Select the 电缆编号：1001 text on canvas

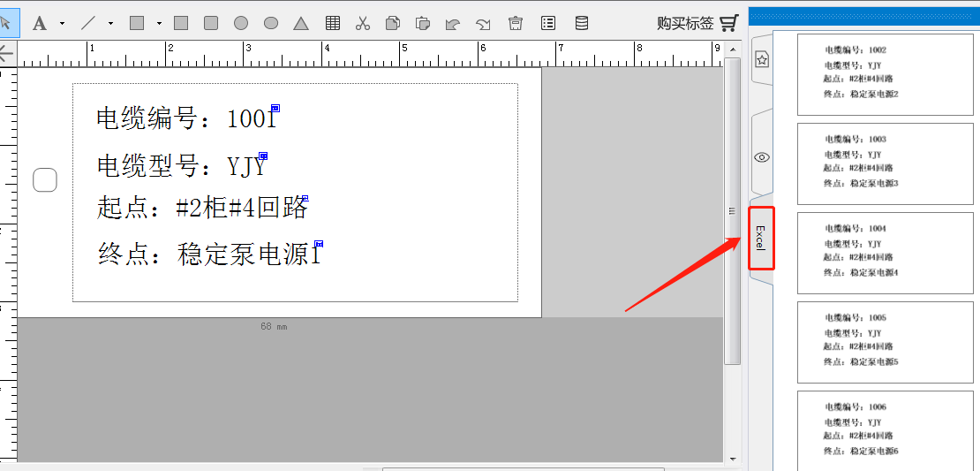pos(186,118)
